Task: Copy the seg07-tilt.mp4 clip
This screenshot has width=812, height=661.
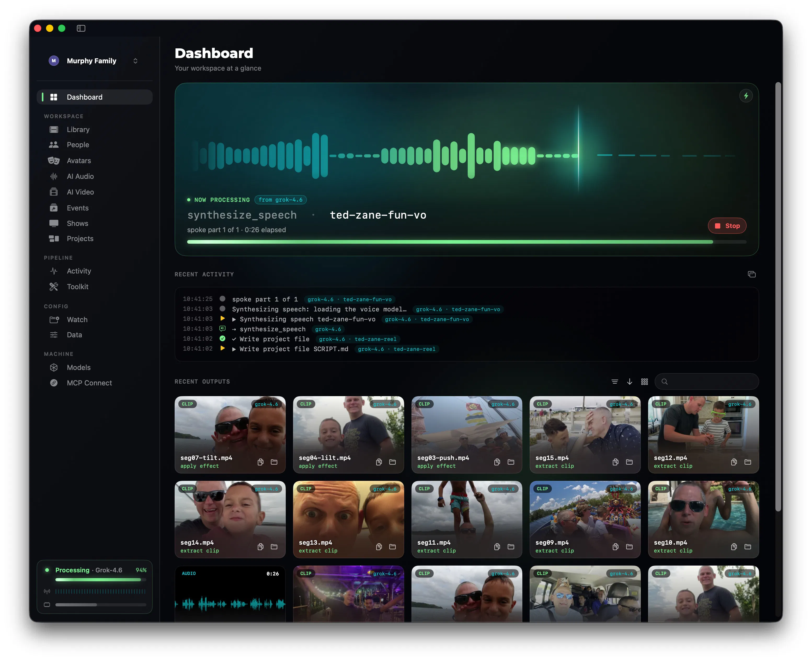Action: (x=260, y=462)
